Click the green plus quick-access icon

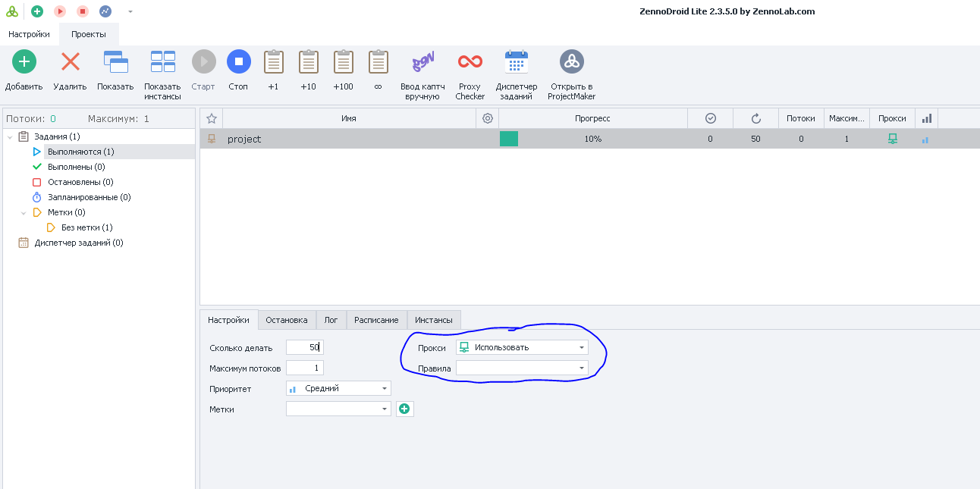(37, 11)
